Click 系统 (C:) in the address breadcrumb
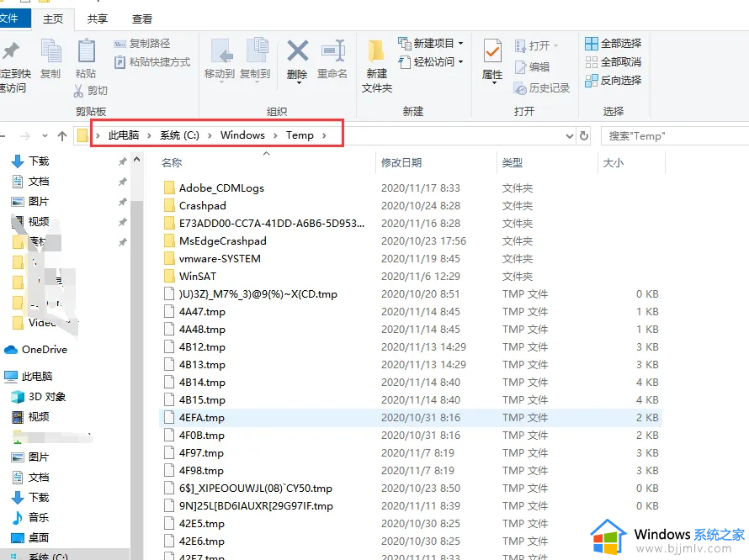 (x=179, y=135)
